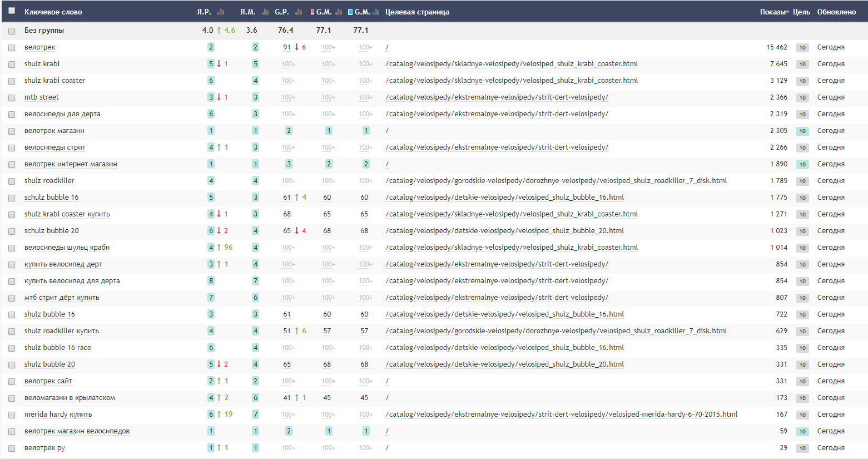This screenshot has width=868, height=459.
Task: Click the group average G.P. value '76.4'
Action: 286,31
